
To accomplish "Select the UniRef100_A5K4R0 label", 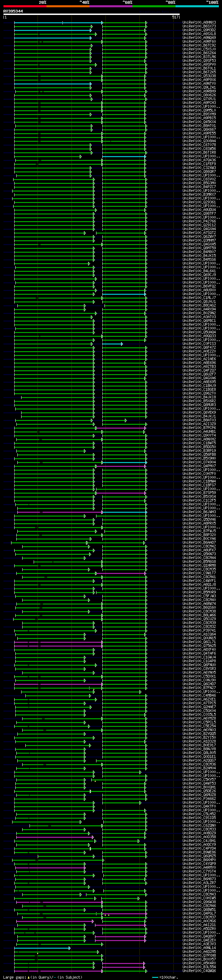I will (x=199, y=964).
